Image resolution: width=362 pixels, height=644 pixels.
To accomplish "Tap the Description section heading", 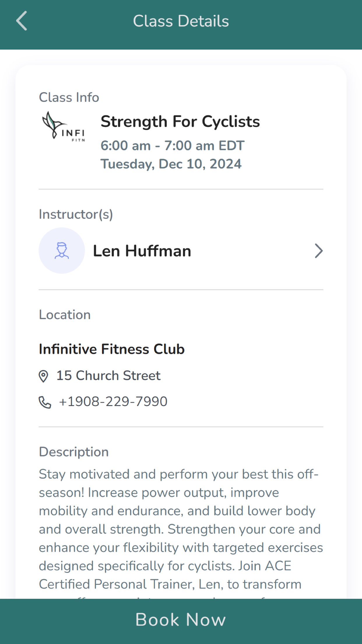I will point(74,452).
